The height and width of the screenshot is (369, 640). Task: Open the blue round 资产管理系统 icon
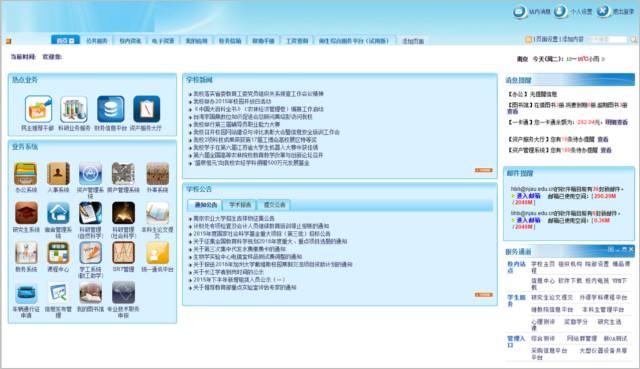click(x=91, y=173)
